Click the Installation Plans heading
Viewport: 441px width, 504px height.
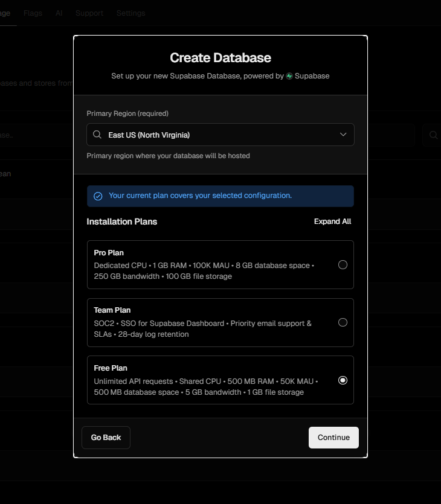pyautogui.click(x=122, y=222)
